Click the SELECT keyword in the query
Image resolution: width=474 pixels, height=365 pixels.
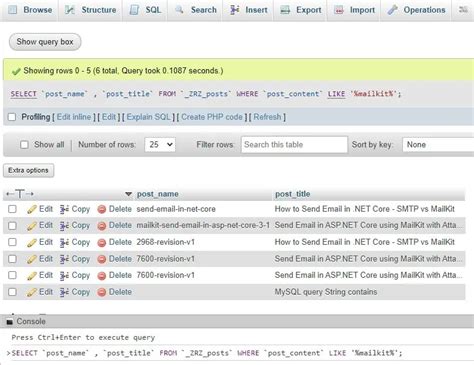(x=23, y=94)
